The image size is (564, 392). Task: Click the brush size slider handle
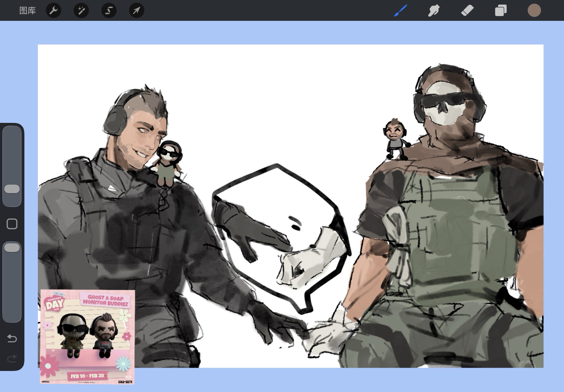coord(12,189)
